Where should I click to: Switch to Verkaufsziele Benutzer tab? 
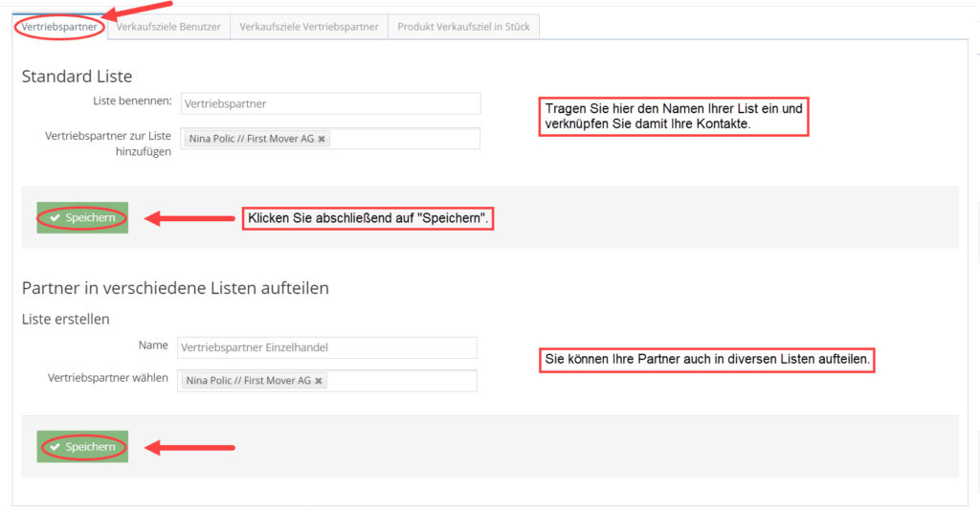(168, 27)
